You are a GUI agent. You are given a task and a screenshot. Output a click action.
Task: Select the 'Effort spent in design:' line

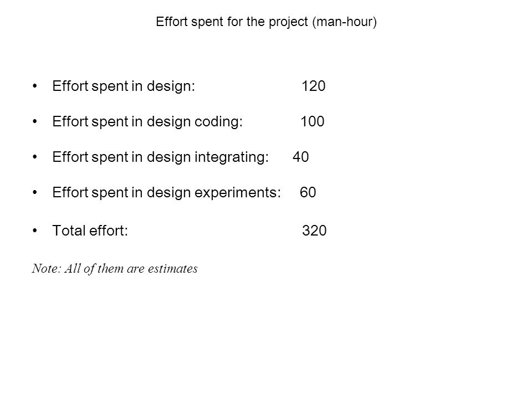(x=124, y=86)
